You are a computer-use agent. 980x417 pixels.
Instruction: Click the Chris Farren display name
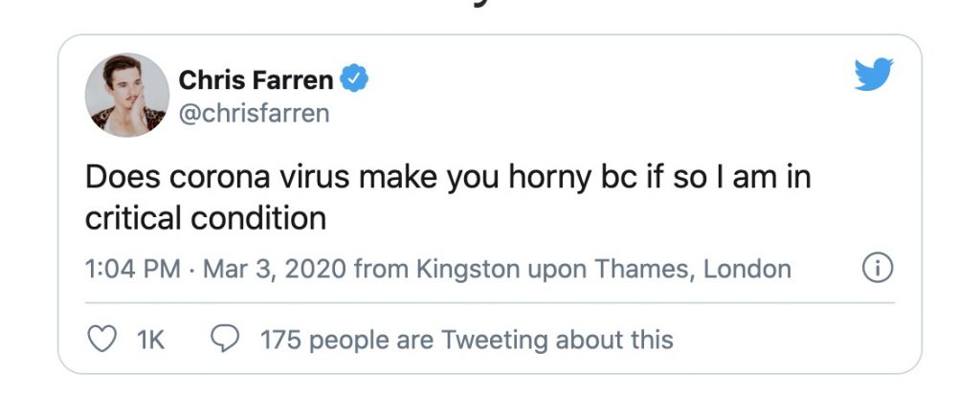(x=256, y=80)
